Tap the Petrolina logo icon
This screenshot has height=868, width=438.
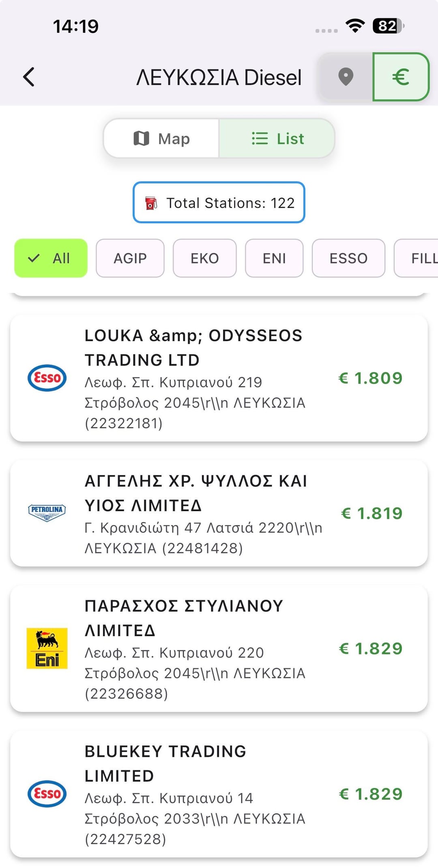(x=47, y=513)
